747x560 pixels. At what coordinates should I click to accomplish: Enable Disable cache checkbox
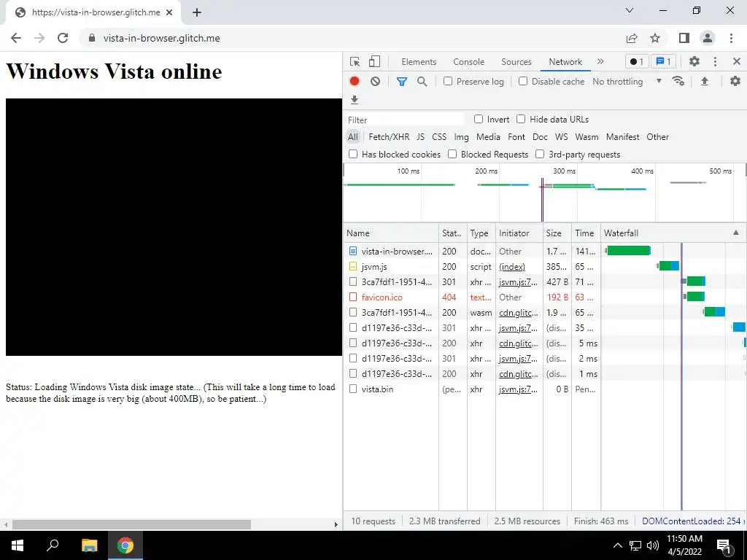point(523,82)
